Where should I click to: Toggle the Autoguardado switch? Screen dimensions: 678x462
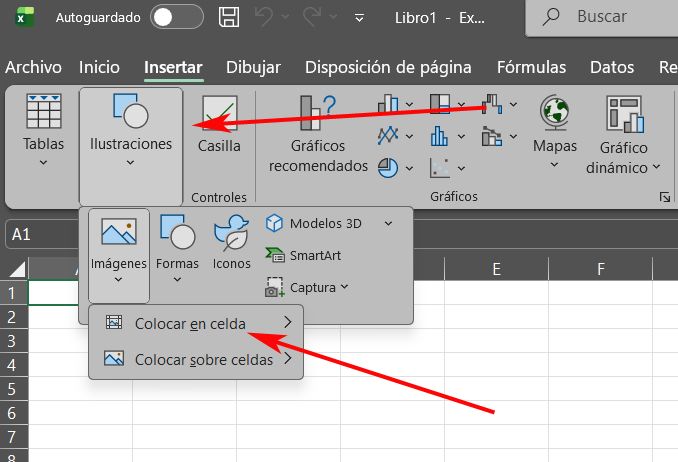[177, 17]
